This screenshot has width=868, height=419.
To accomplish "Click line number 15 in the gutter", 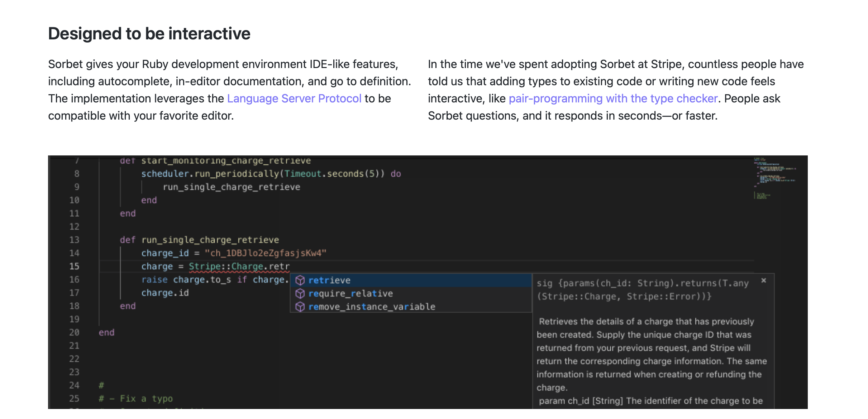I will tap(74, 266).
